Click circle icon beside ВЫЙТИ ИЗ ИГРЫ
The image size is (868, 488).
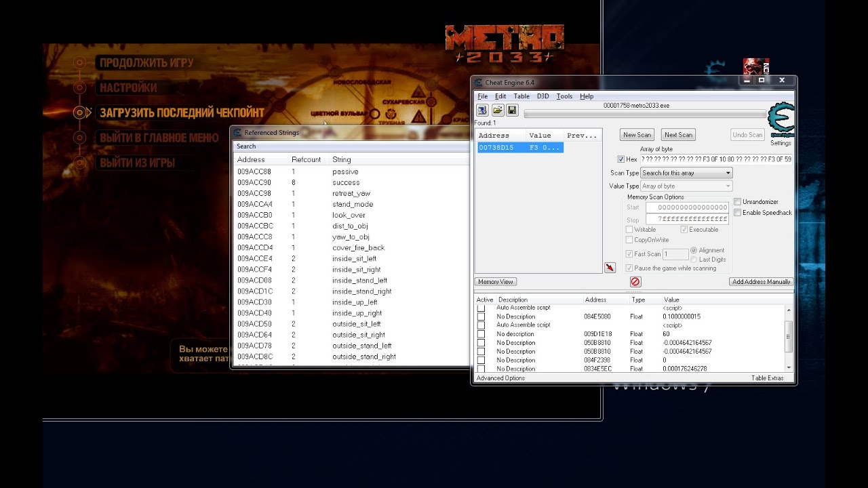point(79,163)
